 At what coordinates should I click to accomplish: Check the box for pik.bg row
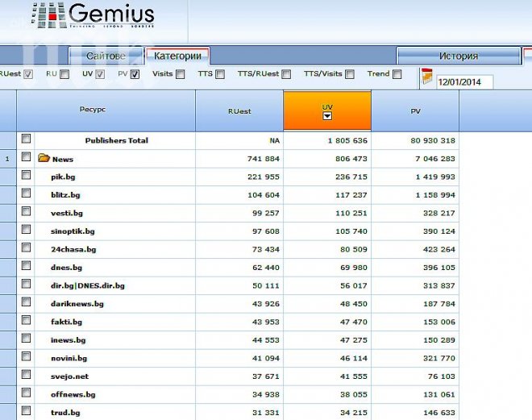[x=26, y=175]
